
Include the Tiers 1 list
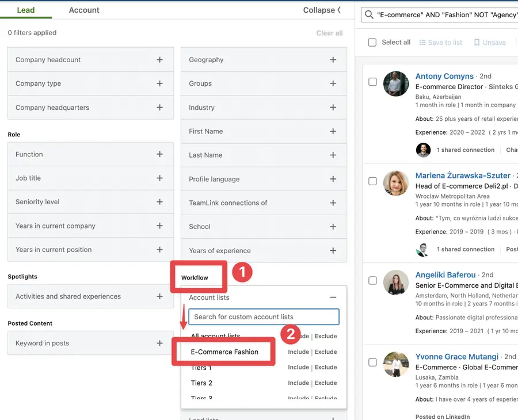pos(298,367)
